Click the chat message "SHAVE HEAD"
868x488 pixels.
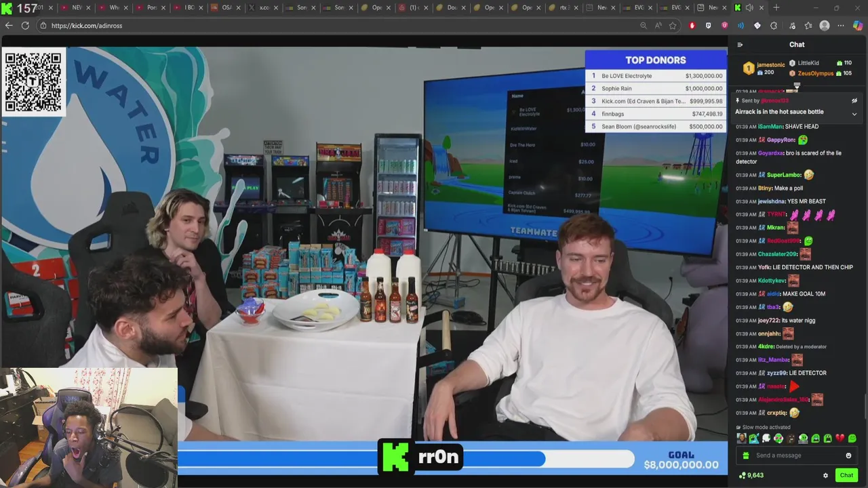pos(802,126)
